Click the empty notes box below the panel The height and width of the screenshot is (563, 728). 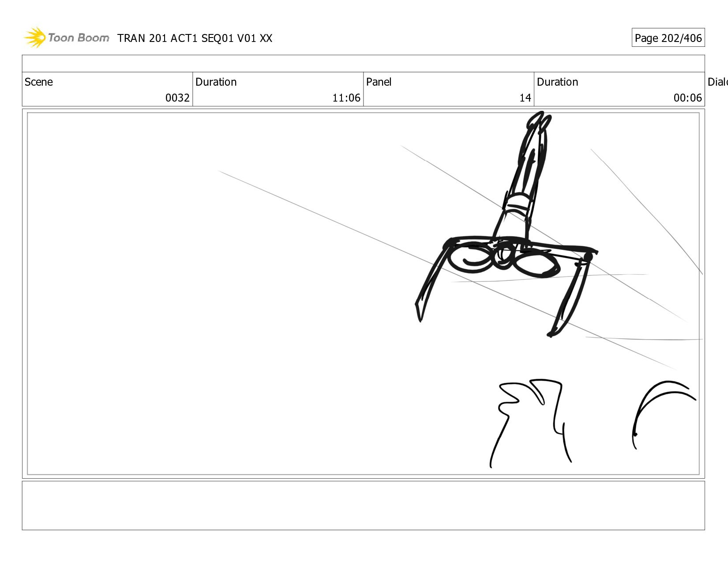pos(363,506)
